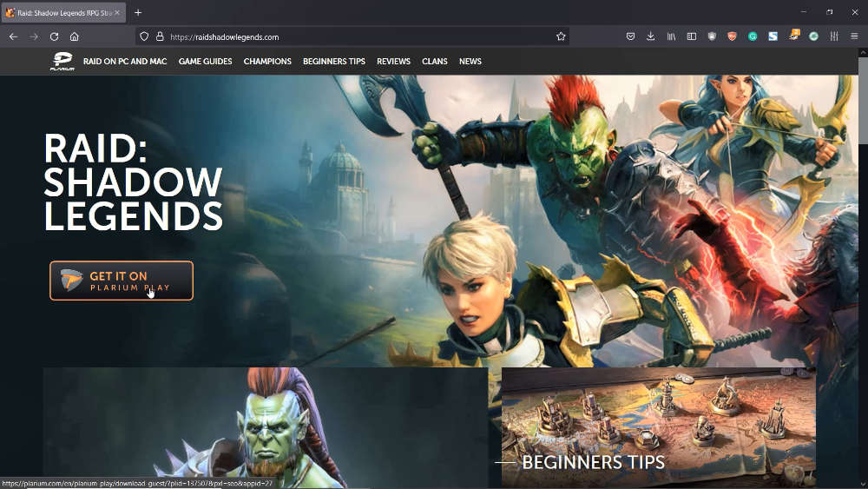
Task: Open the Grammarly green G extension
Action: [753, 36]
